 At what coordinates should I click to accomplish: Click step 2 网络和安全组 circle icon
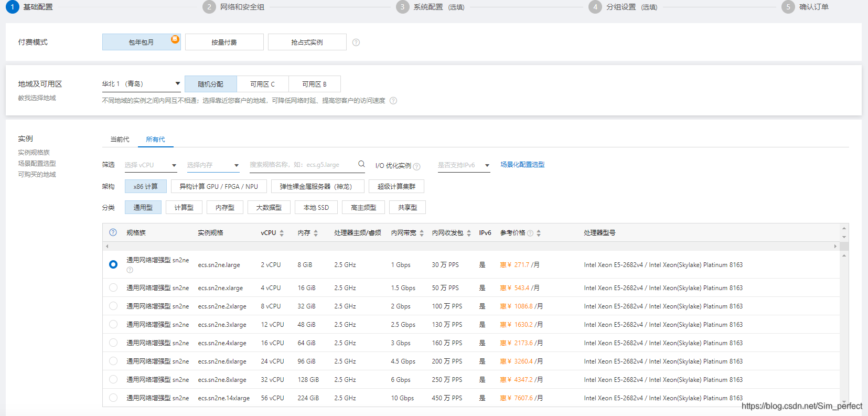[209, 7]
